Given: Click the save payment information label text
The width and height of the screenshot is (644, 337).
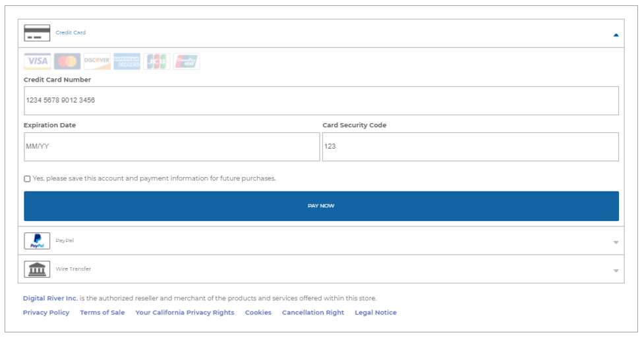Looking at the screenshot, I should coord(154,178).
